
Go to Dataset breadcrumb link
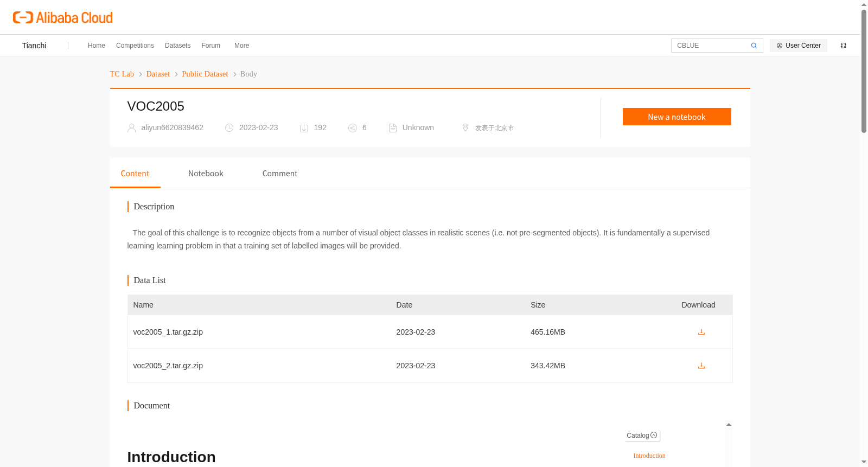pos(158,74)
